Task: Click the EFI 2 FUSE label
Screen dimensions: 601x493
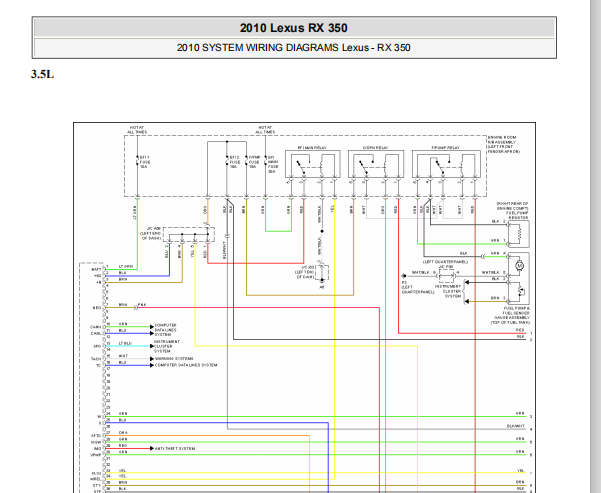Action: pyautogui.click(x=235, y=162)
